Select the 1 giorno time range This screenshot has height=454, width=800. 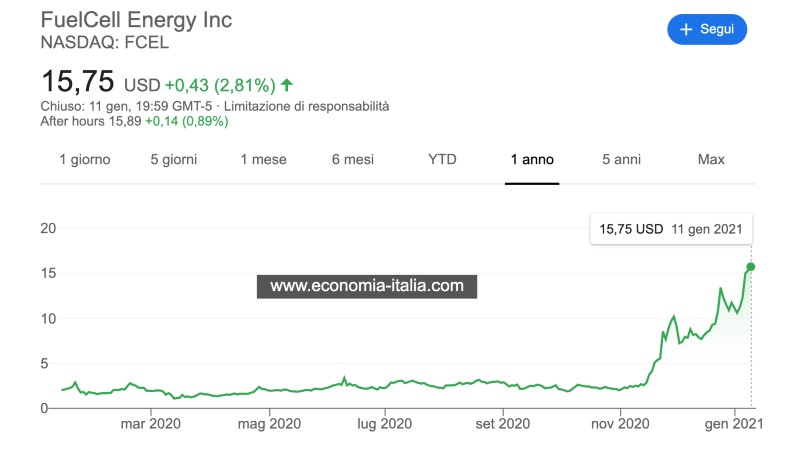85,160
